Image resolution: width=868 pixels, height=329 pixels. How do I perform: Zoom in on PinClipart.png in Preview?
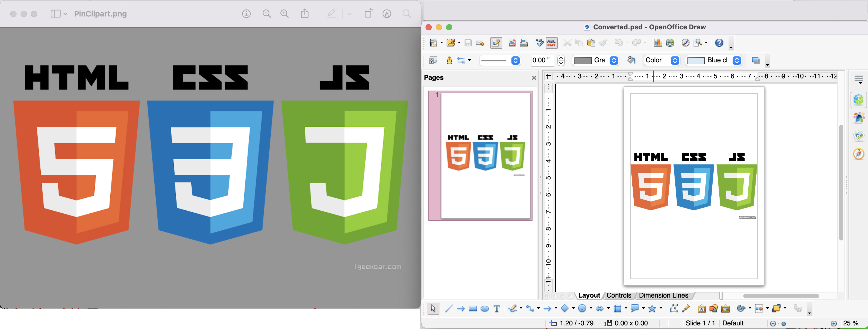pyautogui.click(x=284, y=14)
